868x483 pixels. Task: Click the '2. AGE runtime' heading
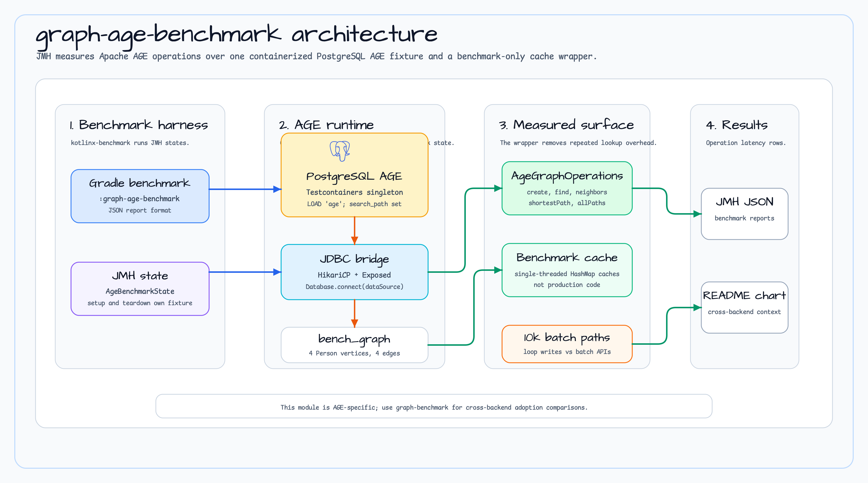(326, 125)
